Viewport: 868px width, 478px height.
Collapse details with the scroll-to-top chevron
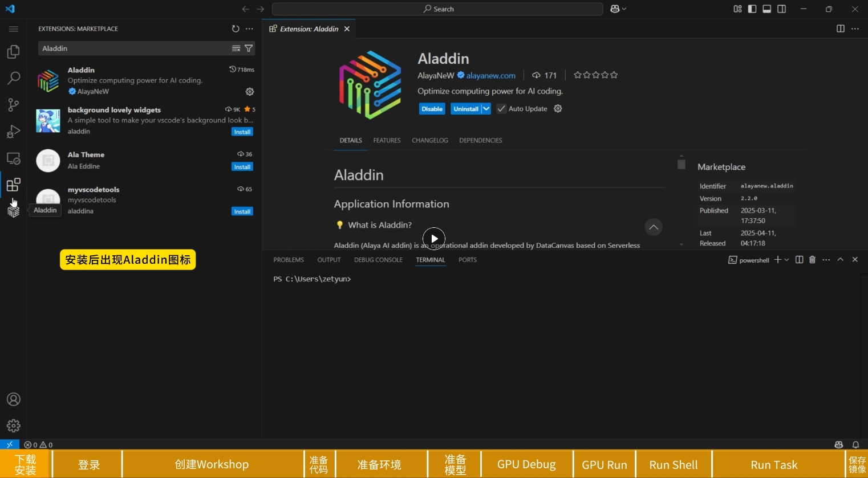(654, 227)
